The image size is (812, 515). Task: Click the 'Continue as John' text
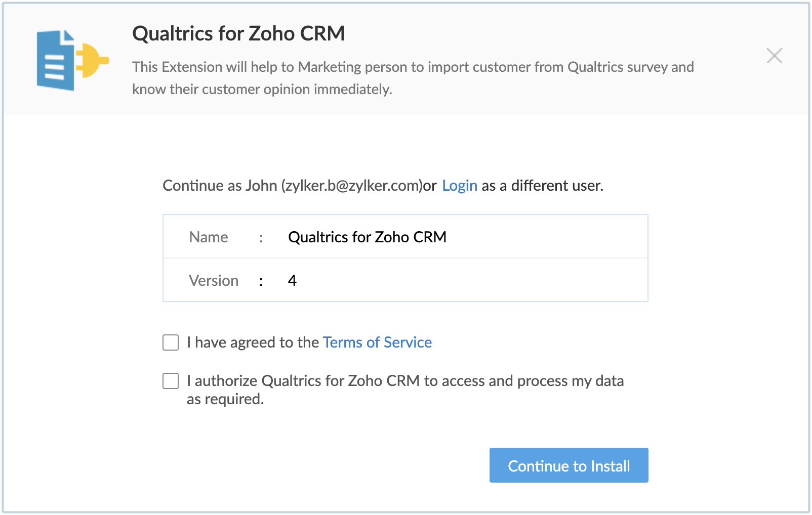point(220,186)
